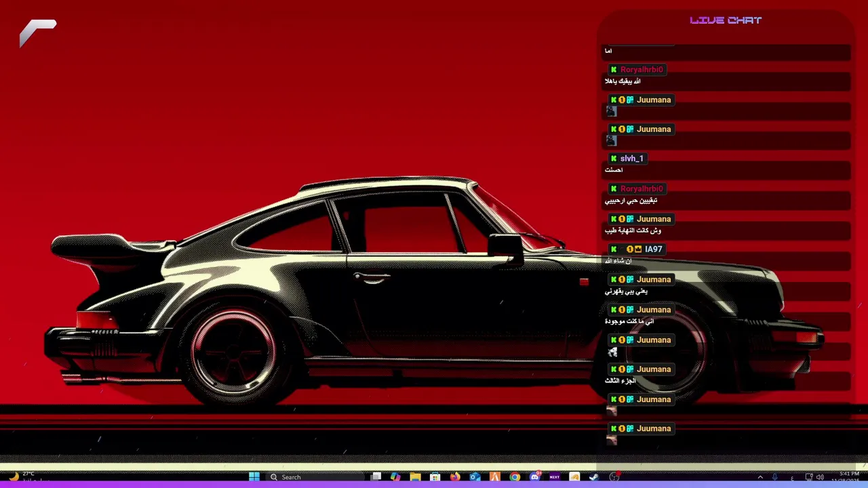This screenshot has width=868, height=488.
Task: Open the volume control in system tray
Action: (820, 477)
